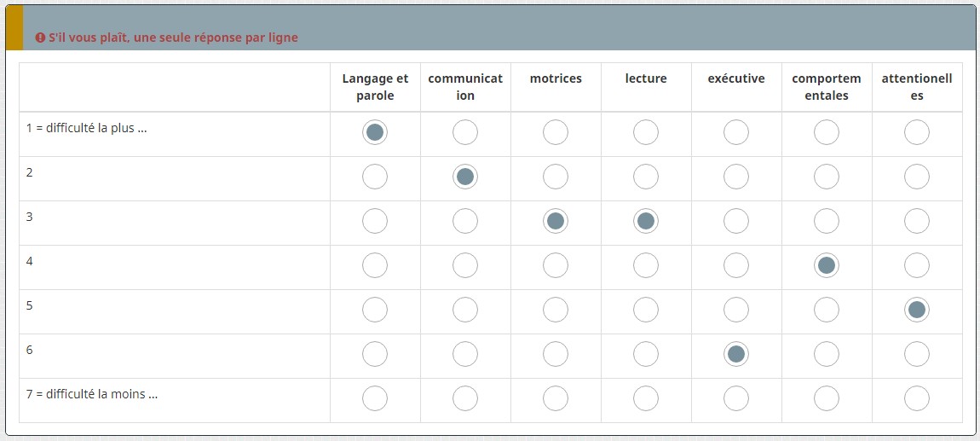980x441 pixels.
Task: Select 'Langage et parole' for row 2
Action: (375, 177)
